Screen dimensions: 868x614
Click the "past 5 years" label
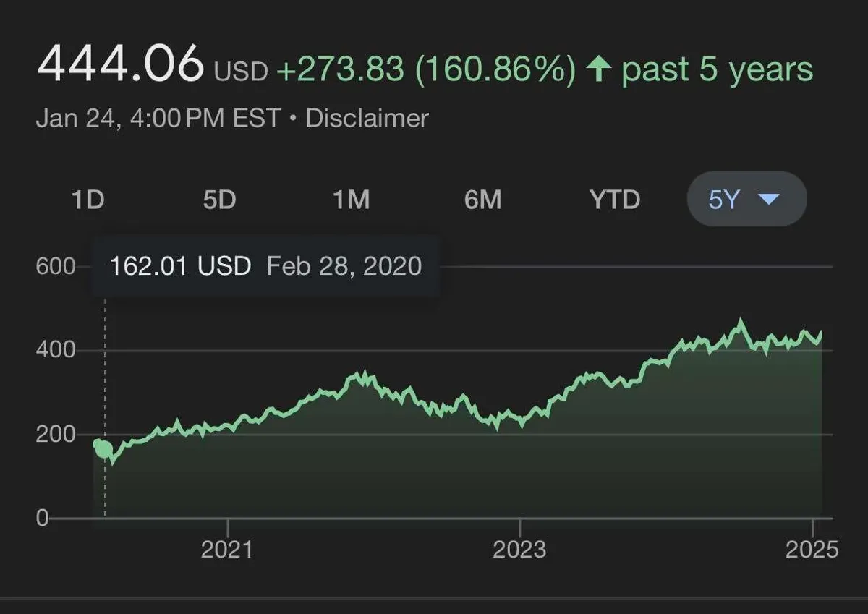coord(717,70)
